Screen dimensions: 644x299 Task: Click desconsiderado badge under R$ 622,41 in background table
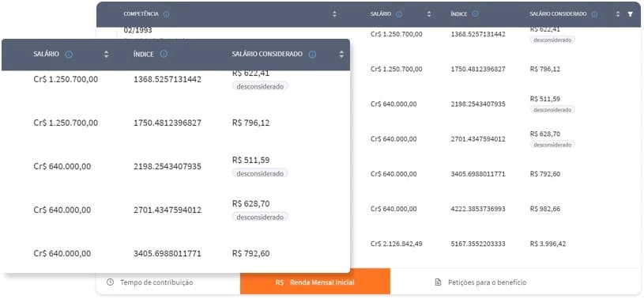click(x=552, y=40)
